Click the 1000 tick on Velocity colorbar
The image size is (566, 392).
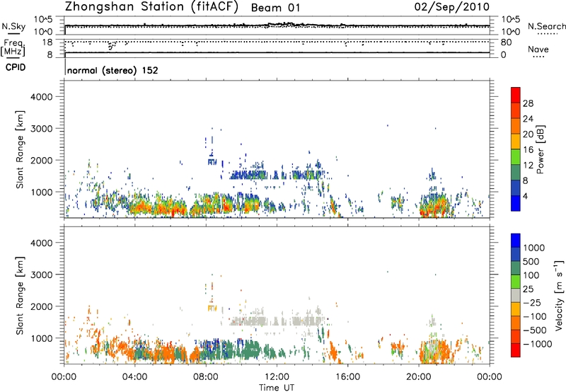[x=533, y=248]
